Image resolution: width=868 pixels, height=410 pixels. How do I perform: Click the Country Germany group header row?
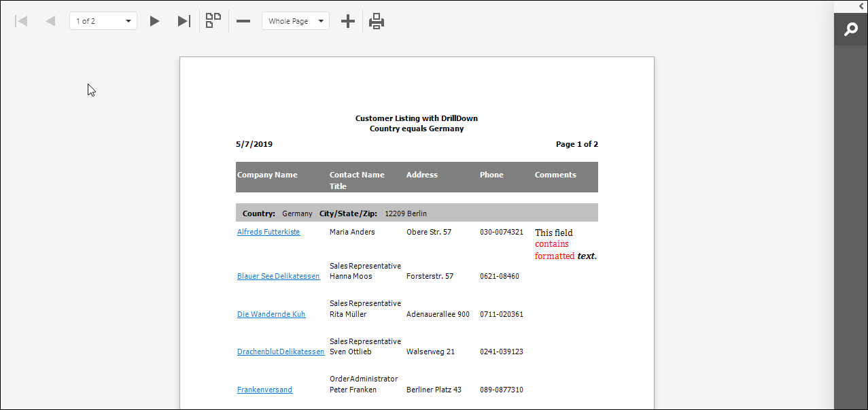click(416, 213)
